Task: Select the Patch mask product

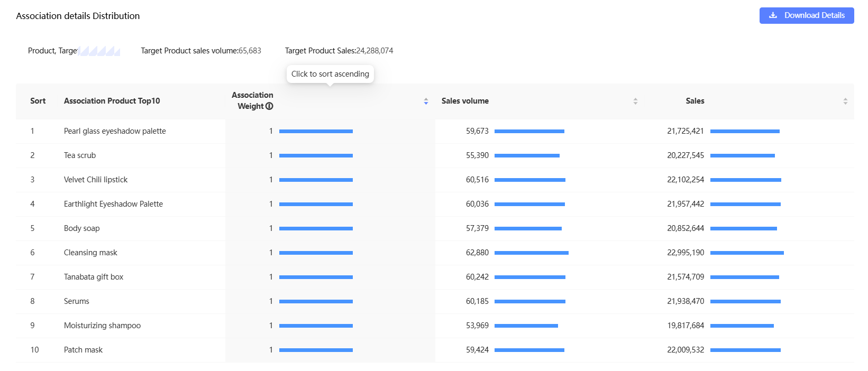Action: 83,350
